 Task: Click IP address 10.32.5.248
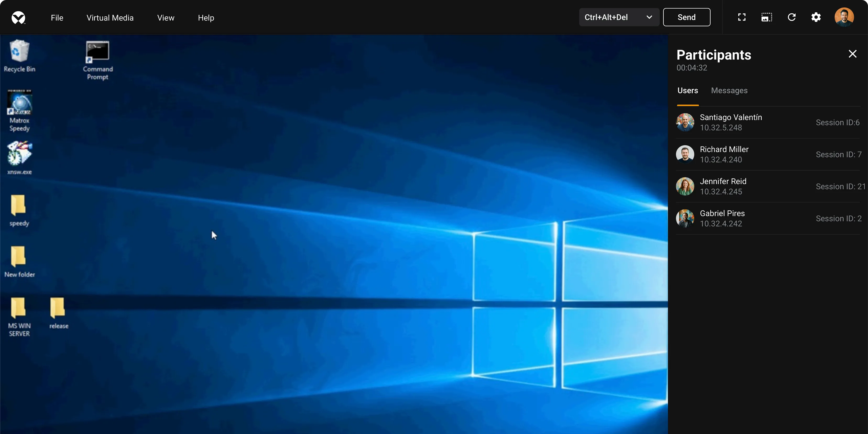pos(721,128)
